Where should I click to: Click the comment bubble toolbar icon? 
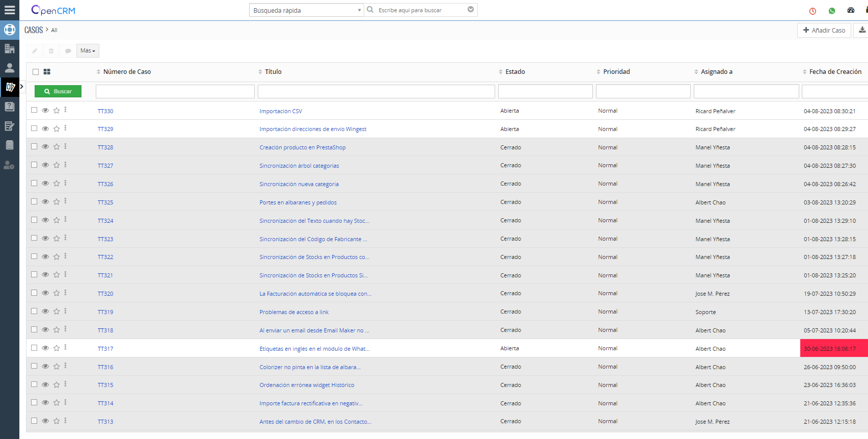[x=68, y=51]
